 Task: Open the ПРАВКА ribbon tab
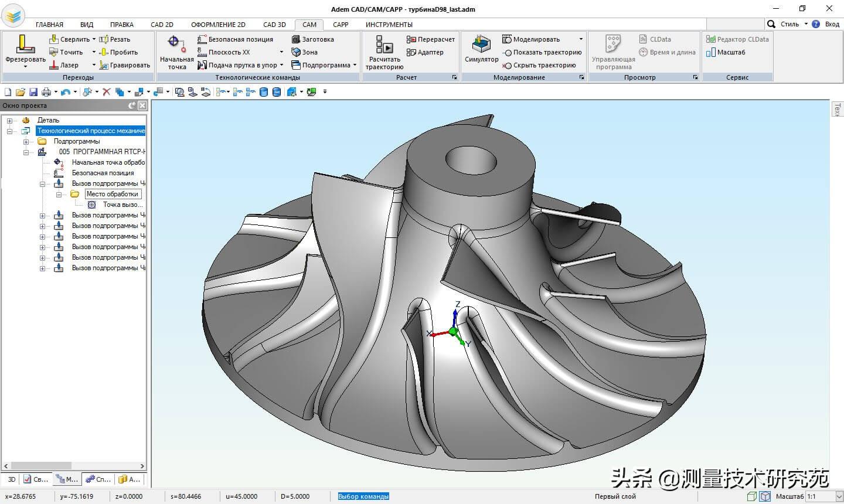click(122, 25)
